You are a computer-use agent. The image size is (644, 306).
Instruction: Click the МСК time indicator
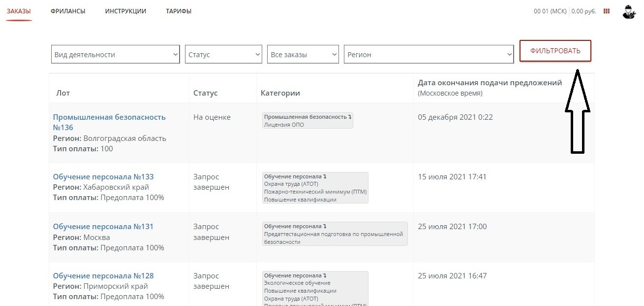coord(550,11)
